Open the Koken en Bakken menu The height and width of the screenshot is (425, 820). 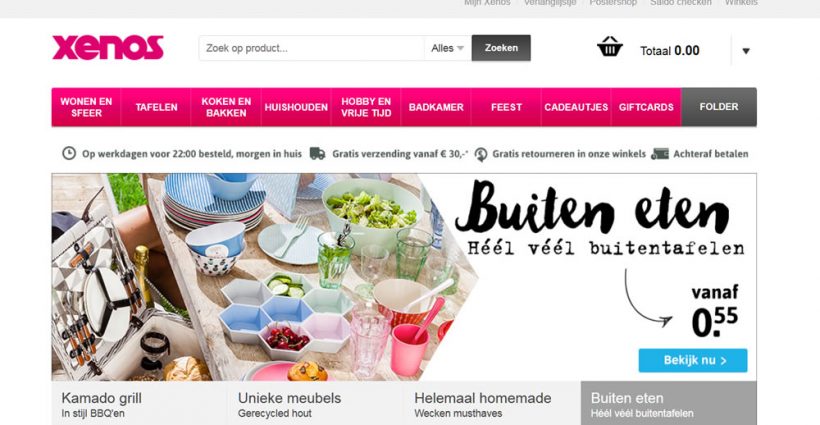click(226, 107)
